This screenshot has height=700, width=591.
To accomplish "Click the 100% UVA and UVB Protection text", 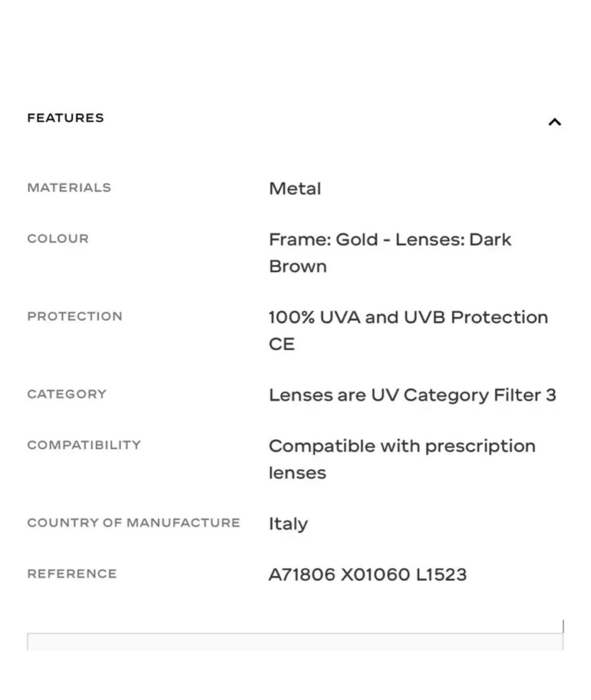I will [408, 317].
